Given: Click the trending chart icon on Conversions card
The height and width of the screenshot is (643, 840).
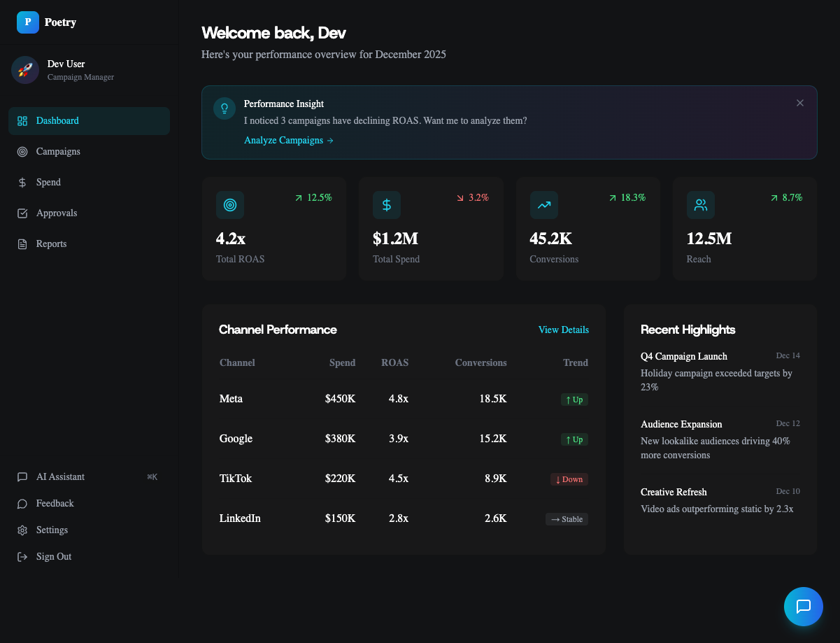Looking at the screenshot, I should point(543,205).
